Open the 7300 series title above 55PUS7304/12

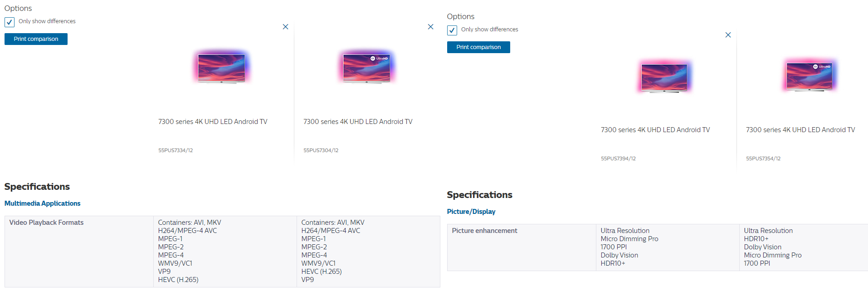point(358,122)
